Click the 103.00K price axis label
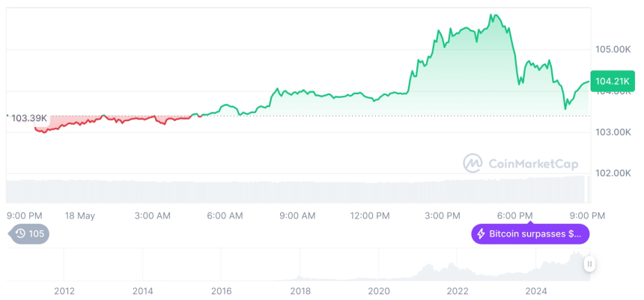 click(612, 132)
